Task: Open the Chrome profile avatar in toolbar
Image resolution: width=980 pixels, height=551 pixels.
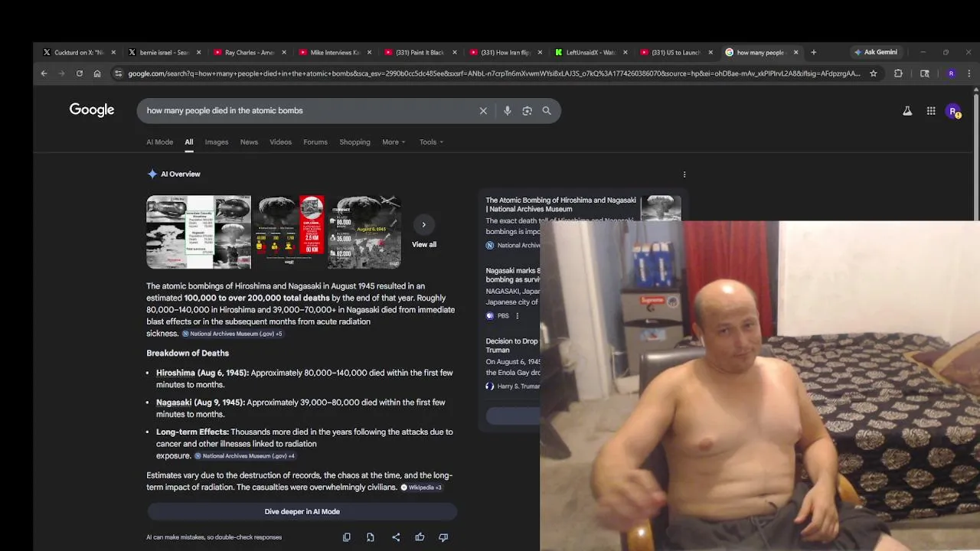Action: click(x=951, y=73)
